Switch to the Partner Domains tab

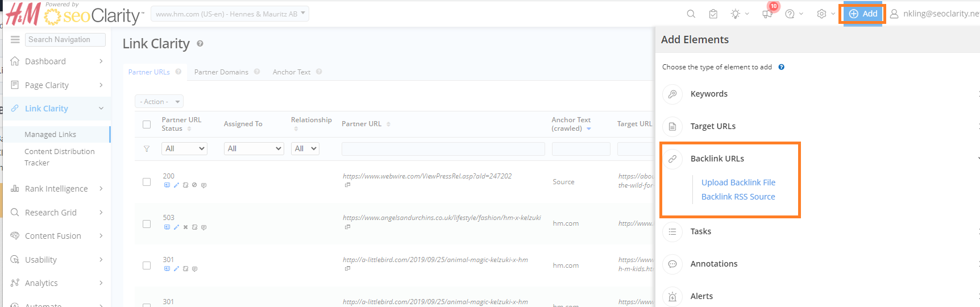point(221,72)
